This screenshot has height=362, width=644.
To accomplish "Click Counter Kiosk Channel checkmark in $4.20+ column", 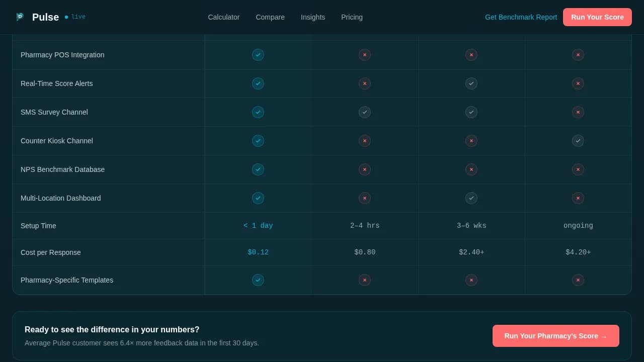I will pos(578,141).
